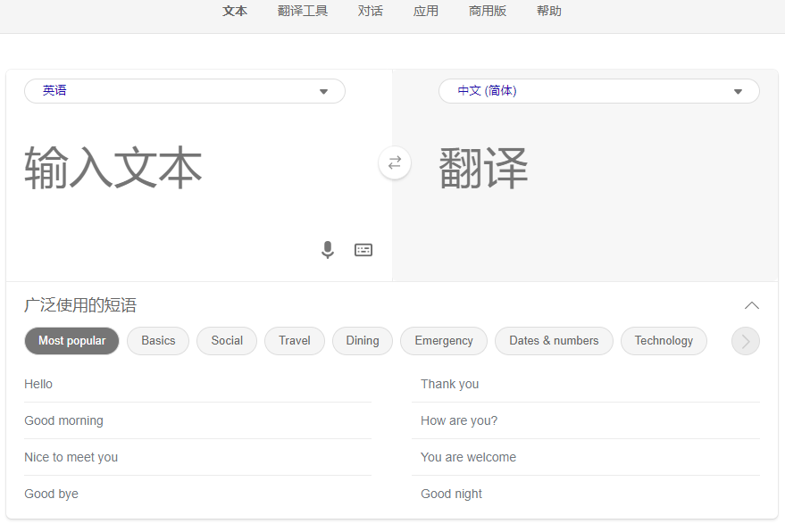Image resolution: width=785 pixels, height=532 pixels.
Task: Click the phrase "Good morning"
Action: pyautogui.click(x=63, y=420)
